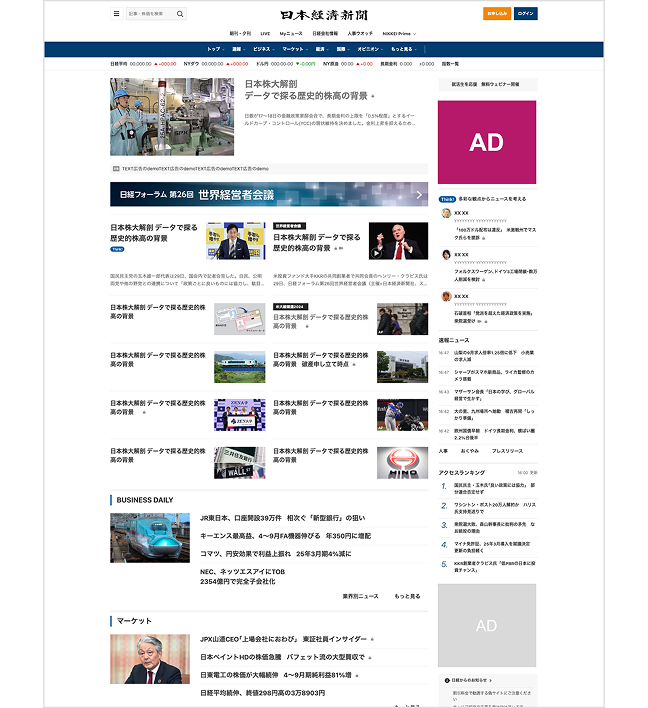
Task: Click the magenta AD banner
Action: (487, 142)
